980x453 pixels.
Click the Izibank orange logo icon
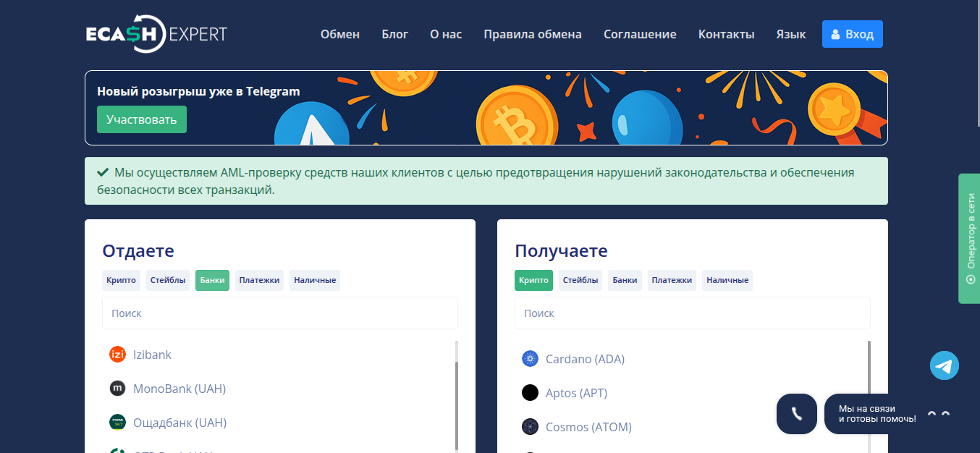coord(117,355)
